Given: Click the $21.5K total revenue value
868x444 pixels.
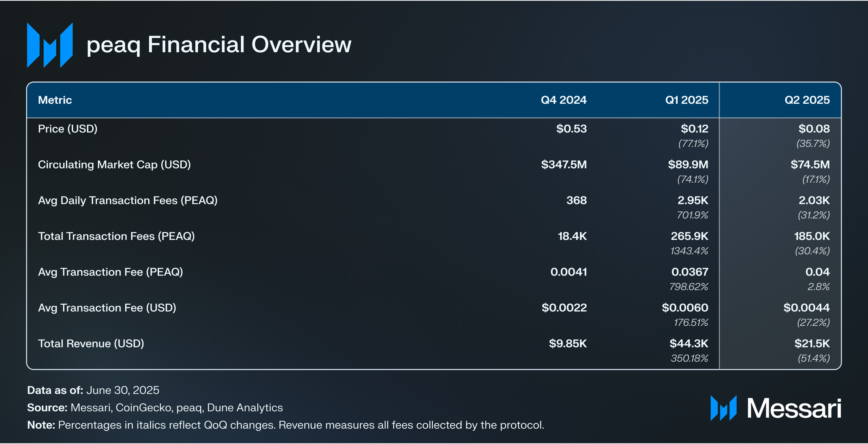Looking at the screenshot, I should tap(812, 344).
